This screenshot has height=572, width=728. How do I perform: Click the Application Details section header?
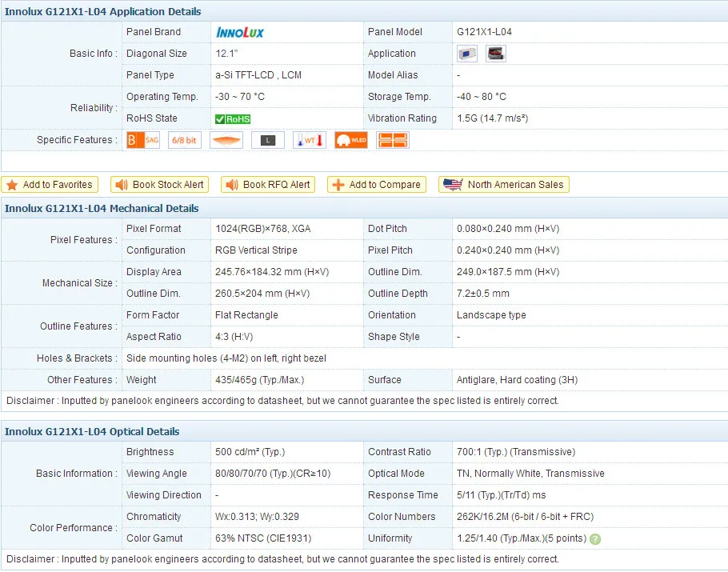pyautogui.click(x=103, y=11)
